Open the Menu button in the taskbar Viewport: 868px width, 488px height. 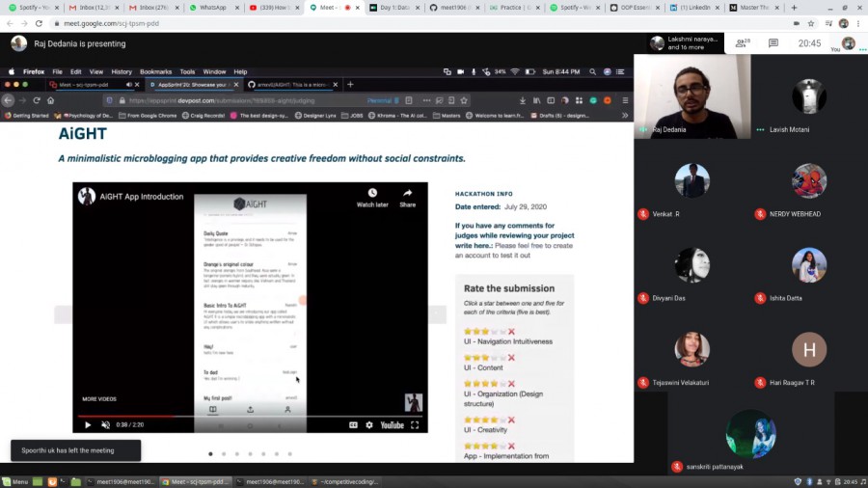pos(15,481)
